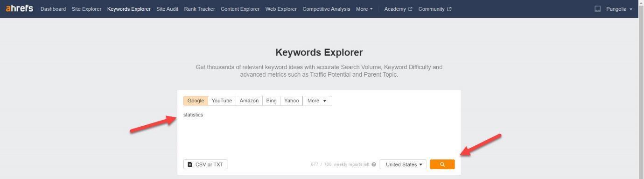644x179 pixels.
Task: Click the Keywords Explorer heading
Action: (319, 52)
